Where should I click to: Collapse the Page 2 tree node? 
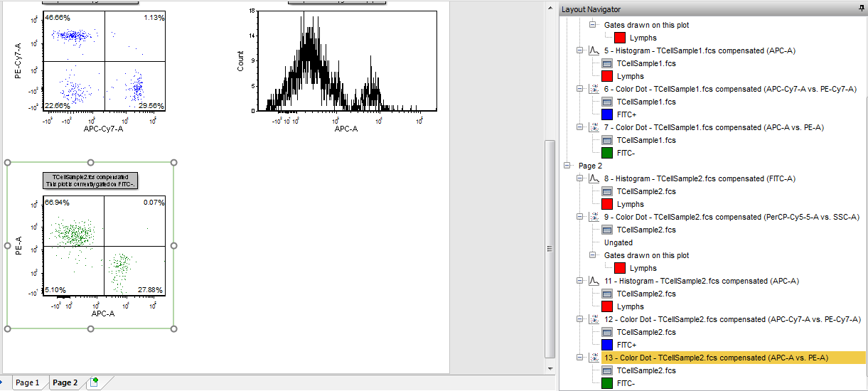567,166
